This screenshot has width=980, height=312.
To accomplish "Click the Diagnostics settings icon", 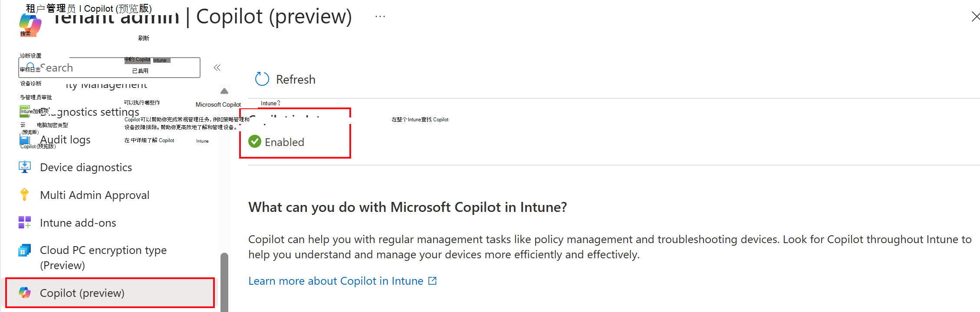I will [25, 112].
